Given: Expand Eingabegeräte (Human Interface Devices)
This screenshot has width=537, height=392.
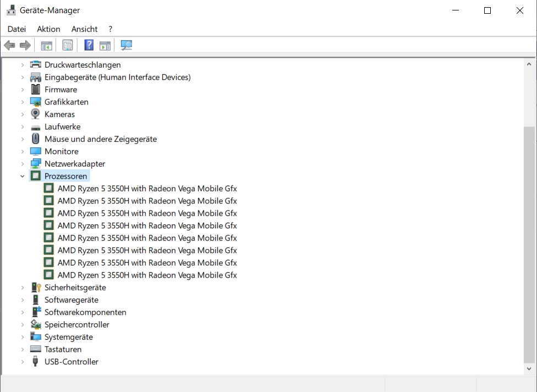Looking at the screenshot, I should click(22, 77).
